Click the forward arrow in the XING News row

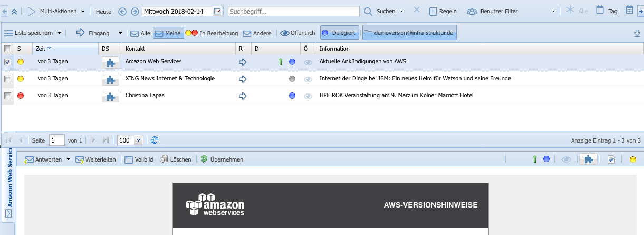[243, 79]
